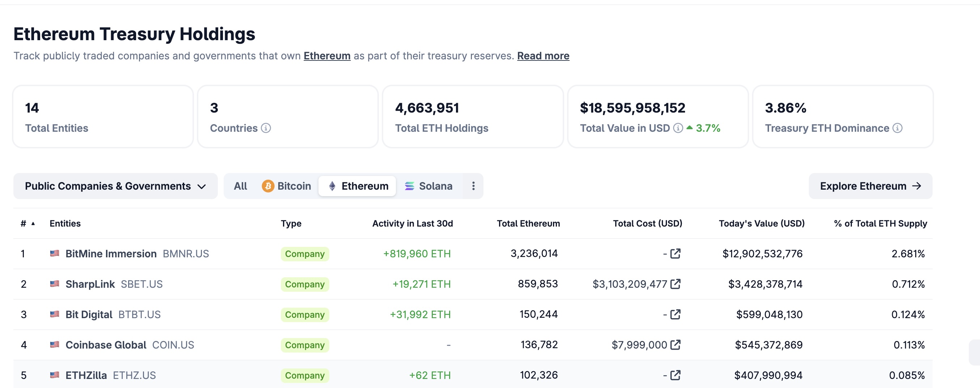The height and width of the screenshot is (388, 980).
Task: Show info for Total Value in USD
Action: click(678, 128)
